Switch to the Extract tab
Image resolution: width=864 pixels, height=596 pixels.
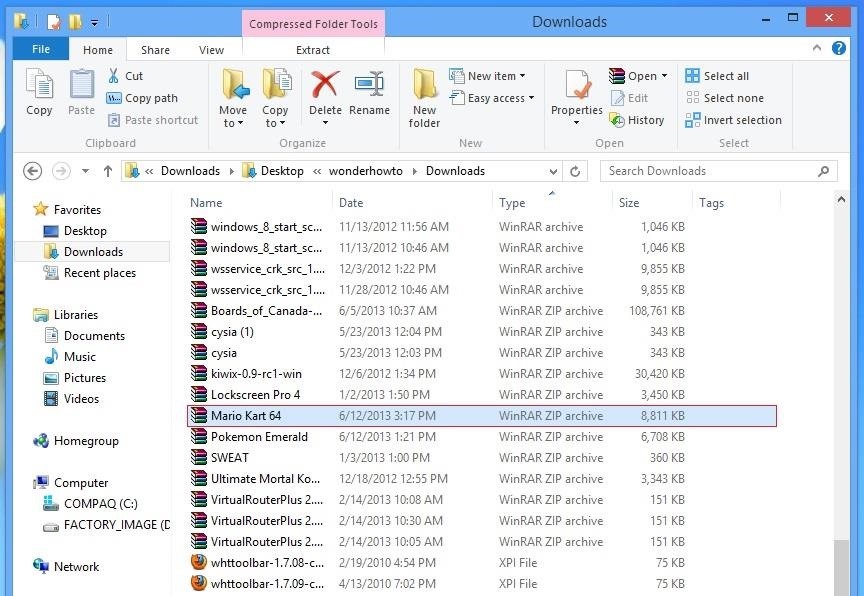tap(312, 50)
